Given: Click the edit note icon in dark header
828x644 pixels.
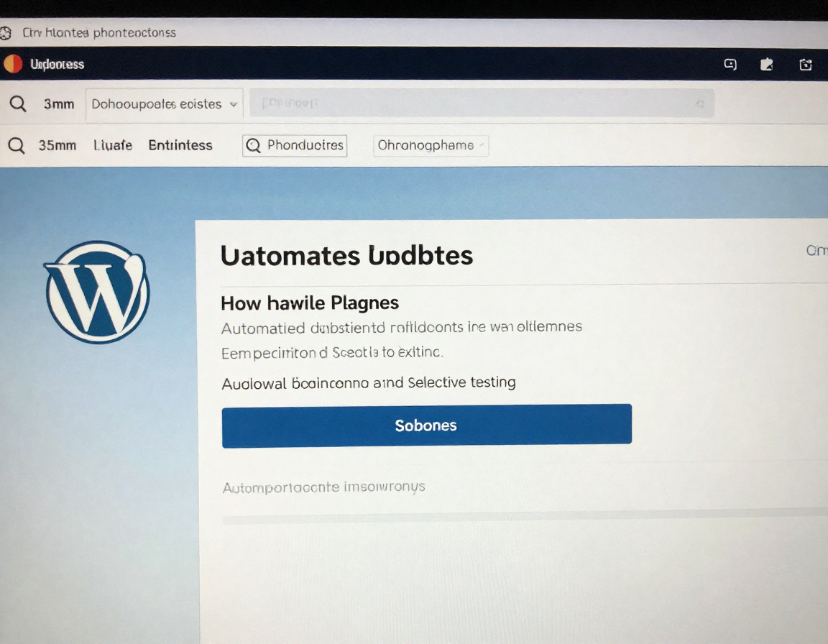Looking at the screenshot, I should 767,65.
